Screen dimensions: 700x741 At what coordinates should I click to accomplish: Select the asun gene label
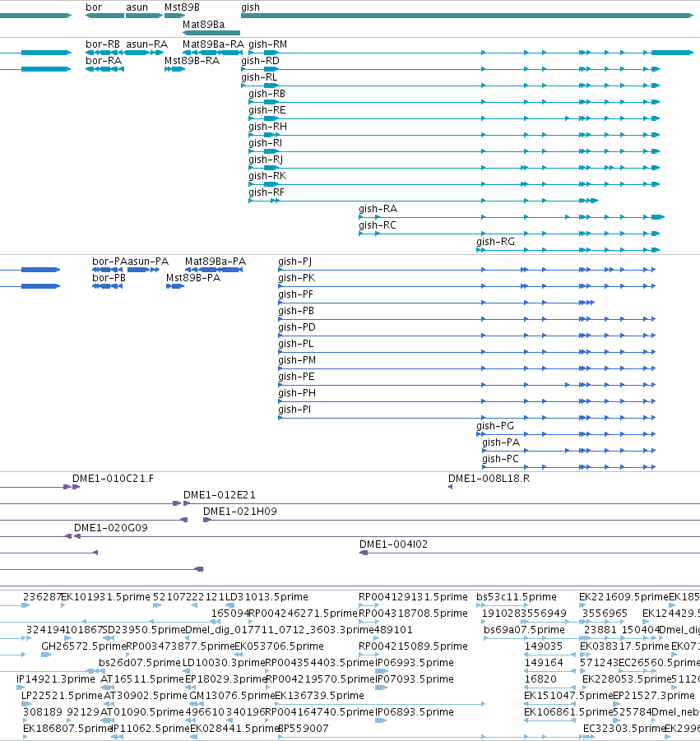137,7
